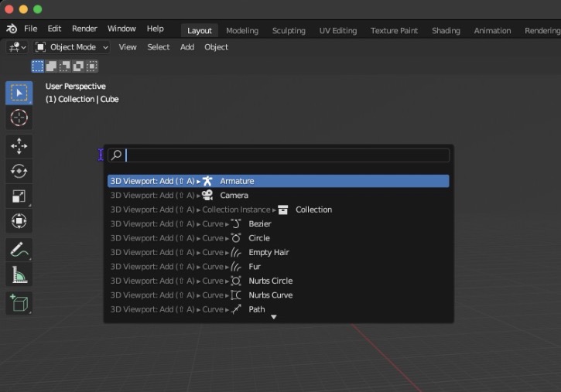Maximize the window with green button
Screen dimensions: 561x392
pos(38,9)
